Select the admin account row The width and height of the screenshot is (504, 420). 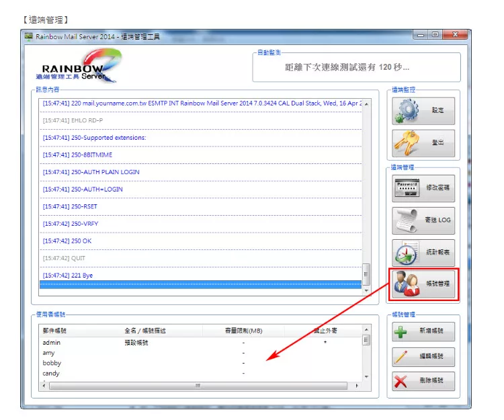click(52, 343)
